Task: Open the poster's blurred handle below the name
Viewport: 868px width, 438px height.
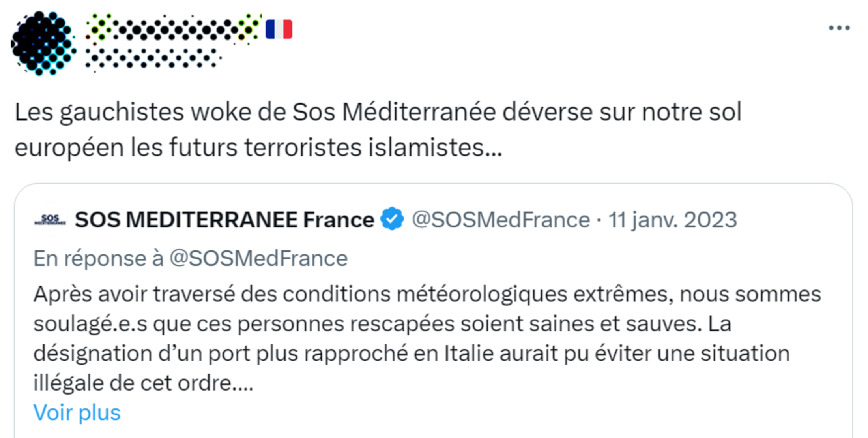Action: [x=153, y=58]
